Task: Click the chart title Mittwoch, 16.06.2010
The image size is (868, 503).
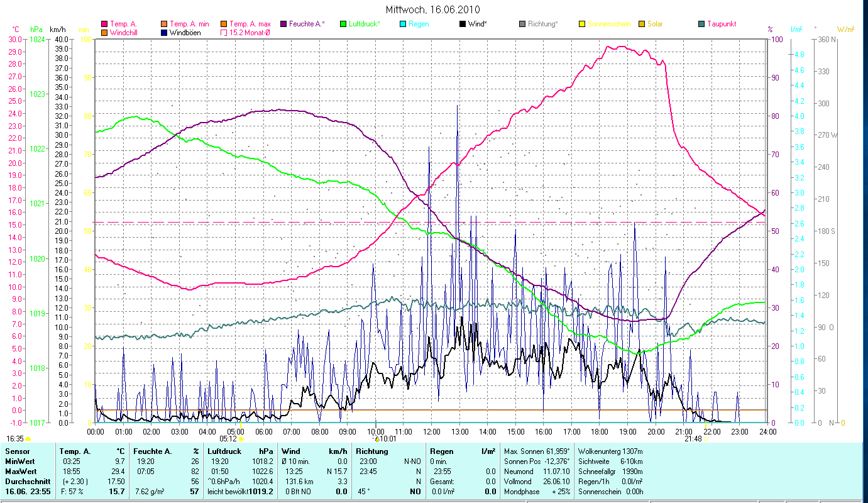Action: pyautogui.click(x=434, y=9)
